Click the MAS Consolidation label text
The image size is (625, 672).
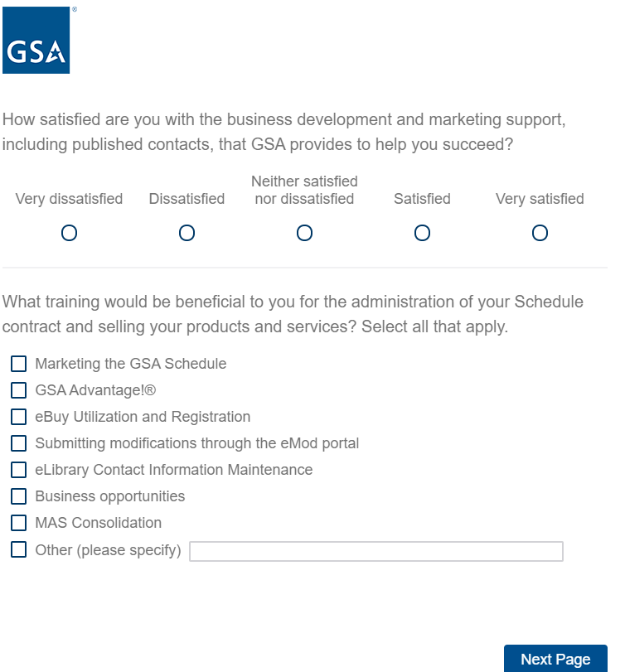click(98, 523)
